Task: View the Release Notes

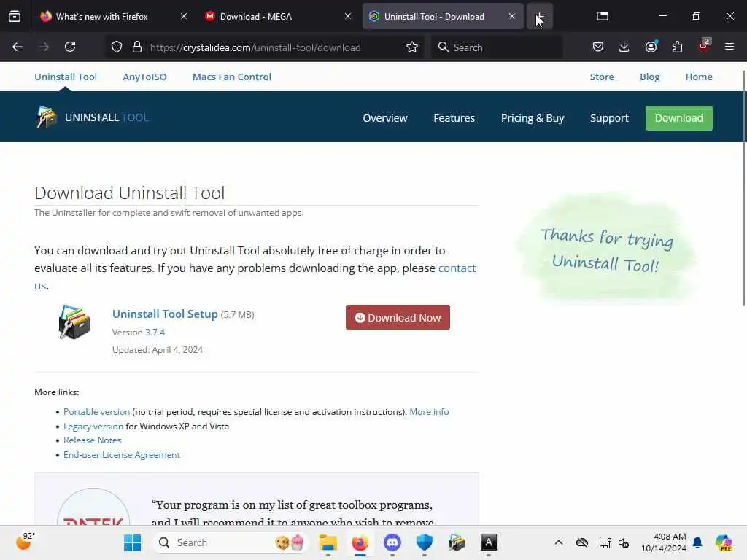Action: (x=93, y=440)
